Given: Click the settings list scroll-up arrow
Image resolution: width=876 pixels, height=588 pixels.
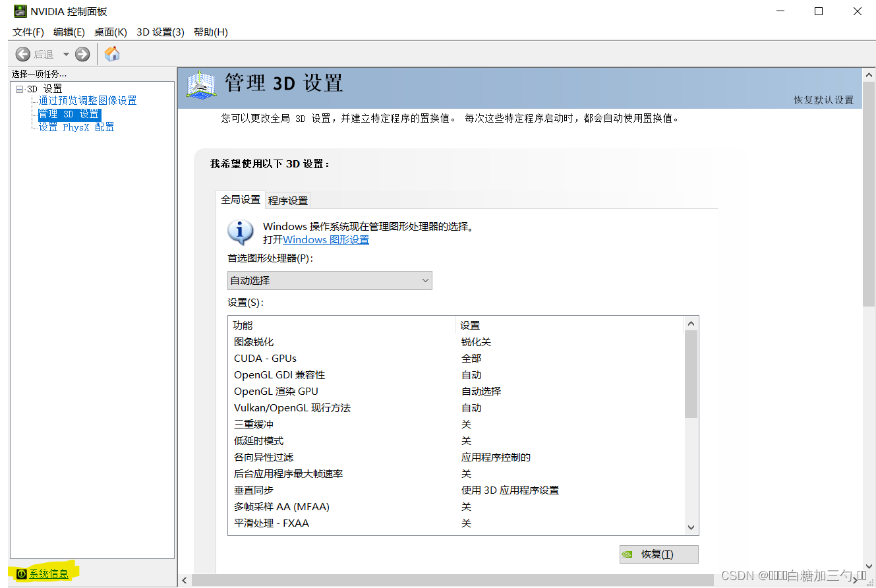Looking at the screenshot, I should pyautogui.click(x=691, y=324).
